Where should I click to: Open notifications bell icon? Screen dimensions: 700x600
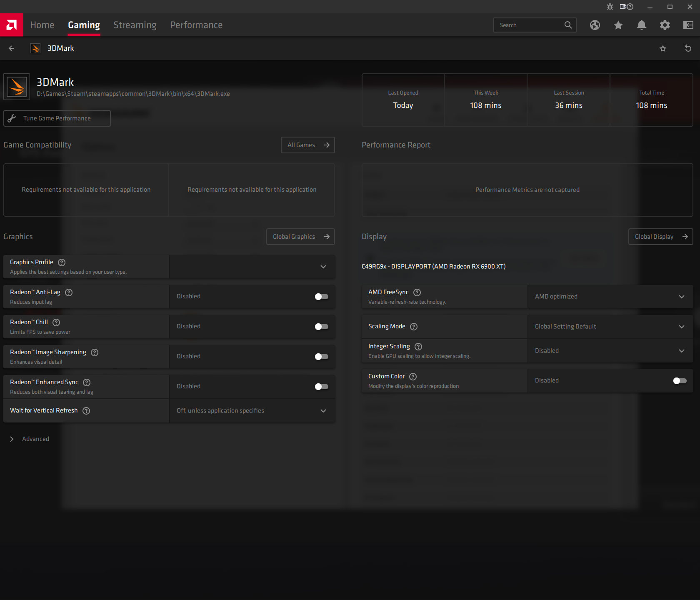(x=642, y=25)
